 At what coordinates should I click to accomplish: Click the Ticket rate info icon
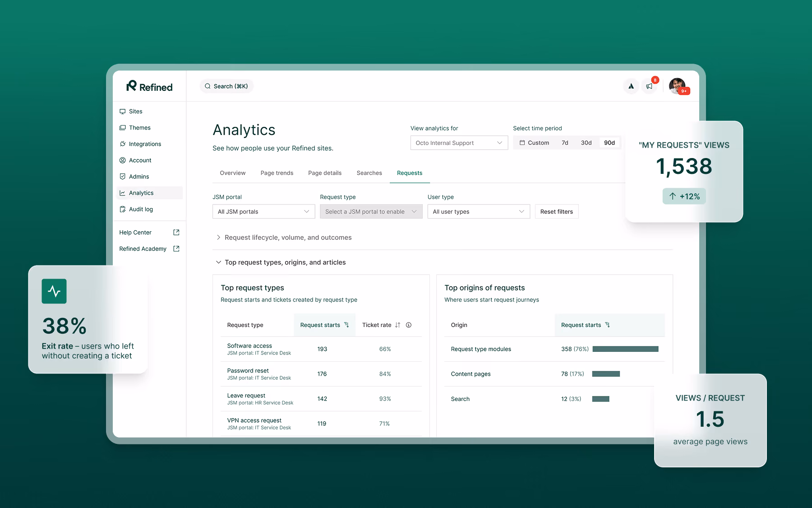[409, 325]
